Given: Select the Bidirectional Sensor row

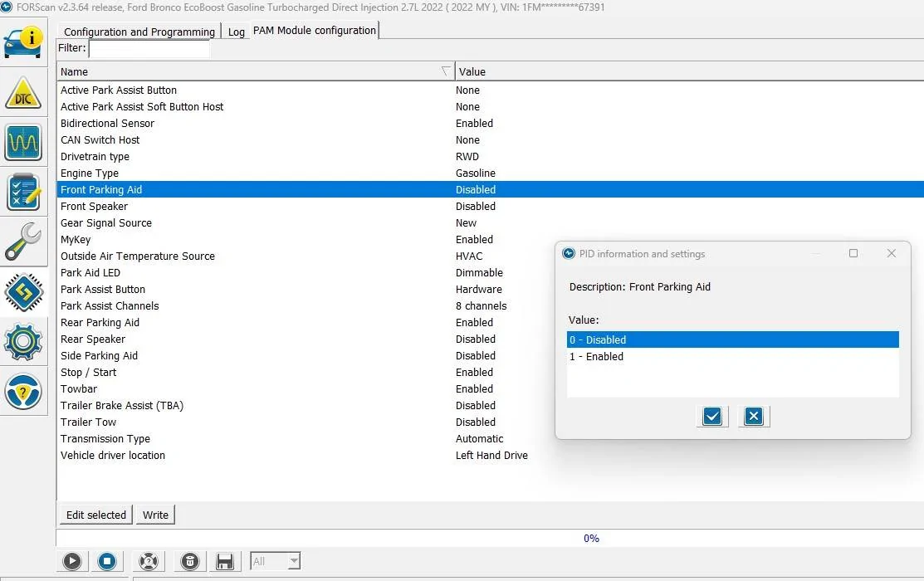Looking at the screenshot, I should 491,123.
